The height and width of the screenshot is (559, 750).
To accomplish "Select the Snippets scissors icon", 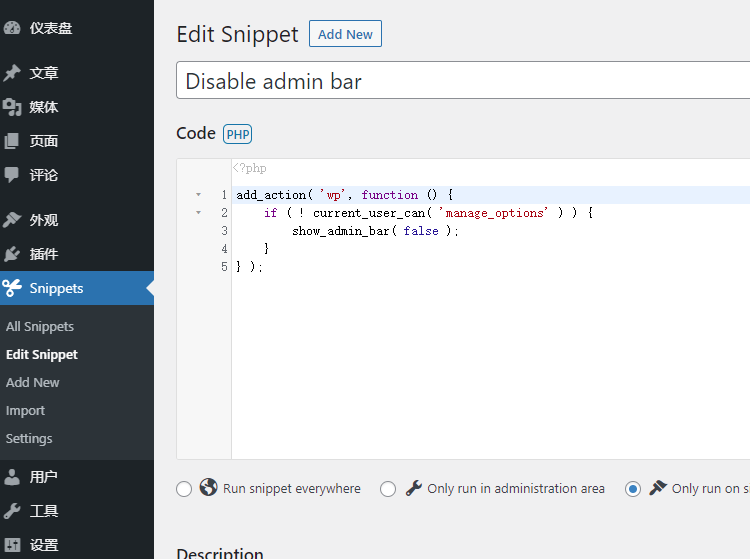I will click(x=12, y=288).
